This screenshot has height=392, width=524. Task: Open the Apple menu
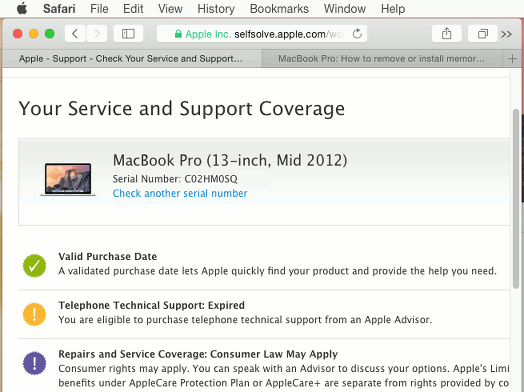(22, 8)
